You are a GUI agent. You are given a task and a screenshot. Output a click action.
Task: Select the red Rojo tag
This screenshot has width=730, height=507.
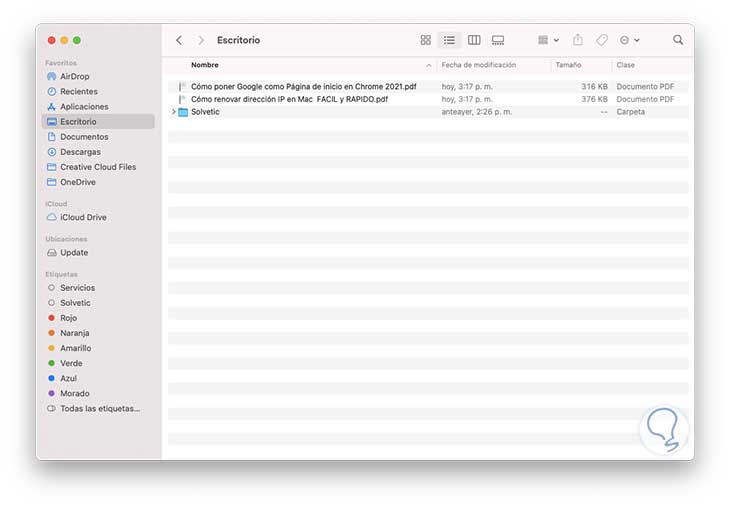coord(98,318)
